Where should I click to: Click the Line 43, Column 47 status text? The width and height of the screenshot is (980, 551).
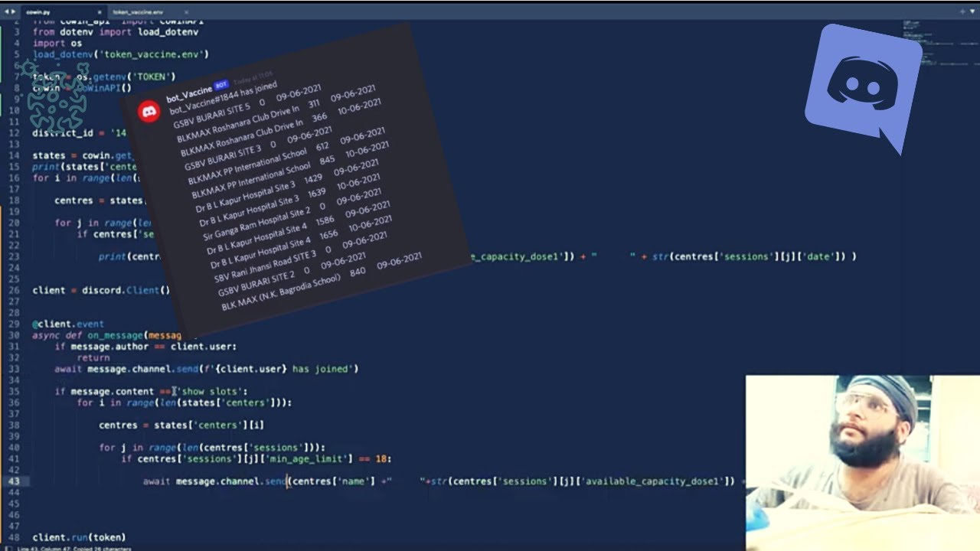44,548
